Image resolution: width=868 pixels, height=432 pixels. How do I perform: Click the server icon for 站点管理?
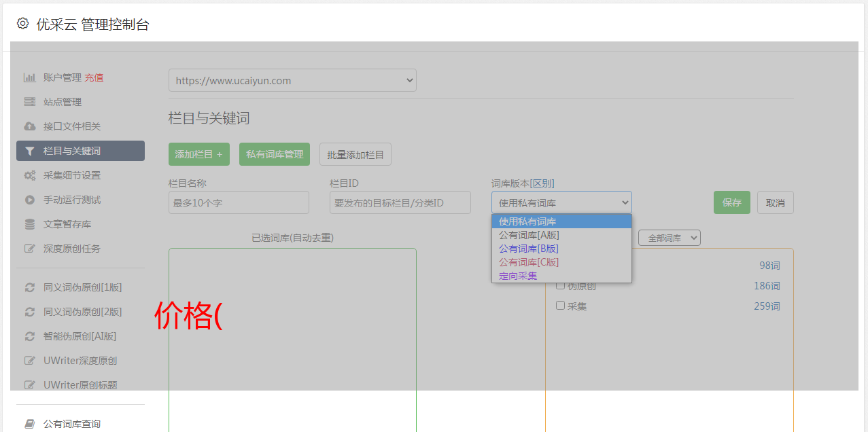[x=30, y=102]
